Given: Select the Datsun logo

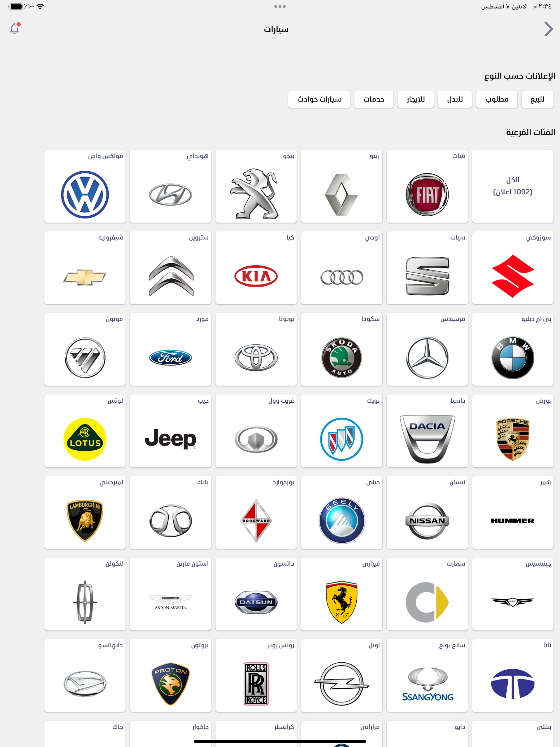Looking at the screenshot, I should point(256,602).
